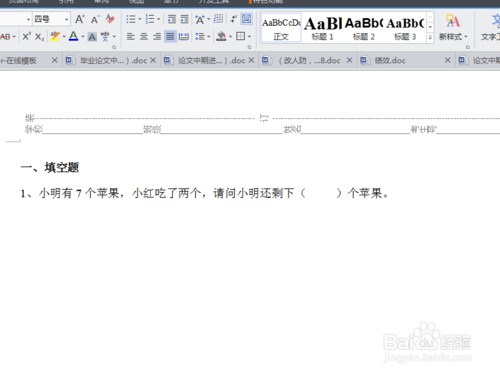Open the Chinese layout tool icon
Screen dimensions: 500x375
[x=200, y=19]
